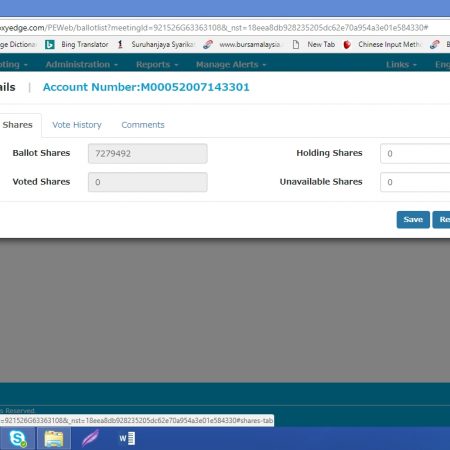Switch to the Comments tab
This screenshot has width=450, height=450.
click(x=143, y=125)
